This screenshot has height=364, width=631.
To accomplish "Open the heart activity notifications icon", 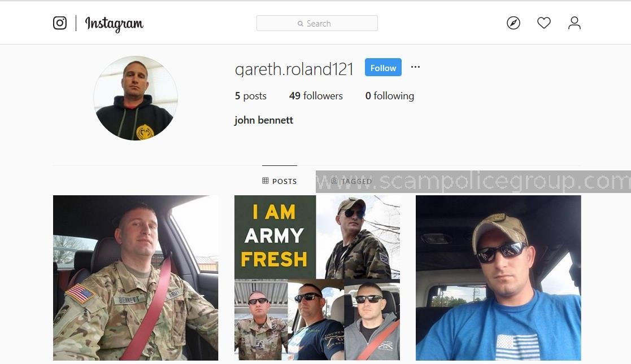I will pos(543,23).
